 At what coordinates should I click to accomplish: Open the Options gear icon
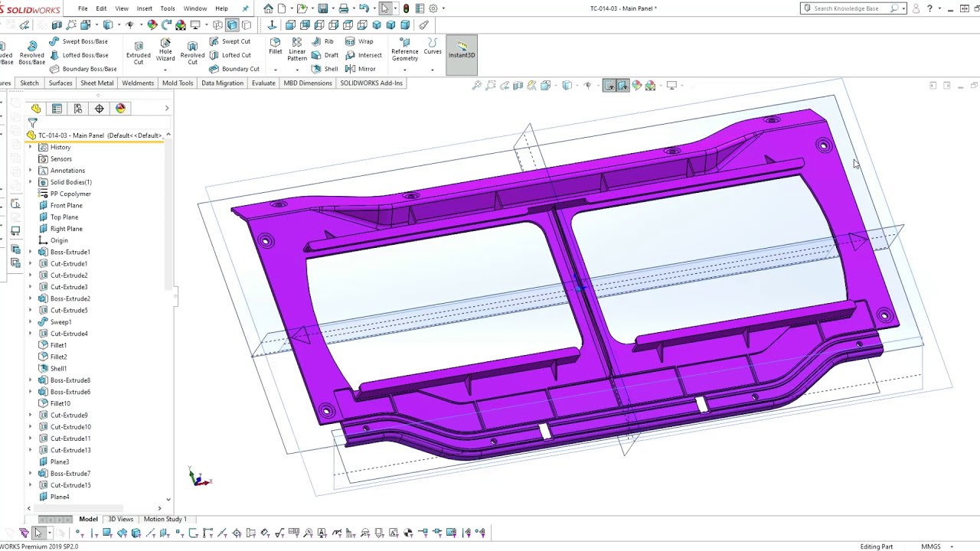[x=433, y=8]
